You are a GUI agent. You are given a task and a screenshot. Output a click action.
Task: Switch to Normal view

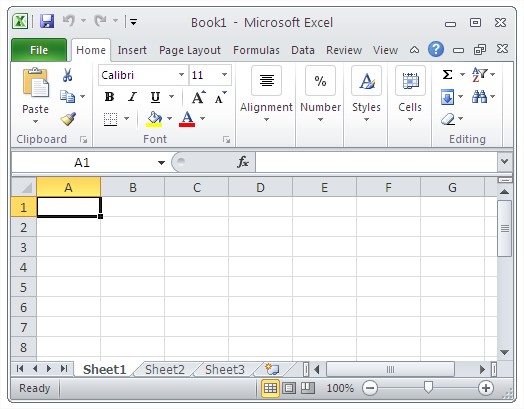click(x=270, y=388)
